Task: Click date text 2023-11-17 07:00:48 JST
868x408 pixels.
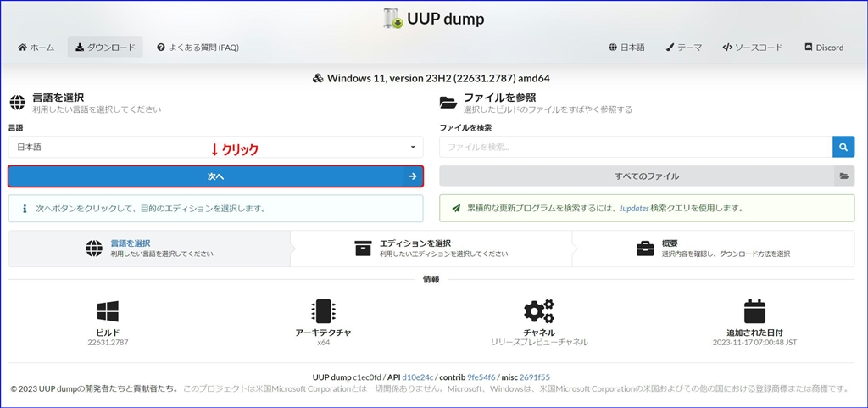Action: pos(754,342)
